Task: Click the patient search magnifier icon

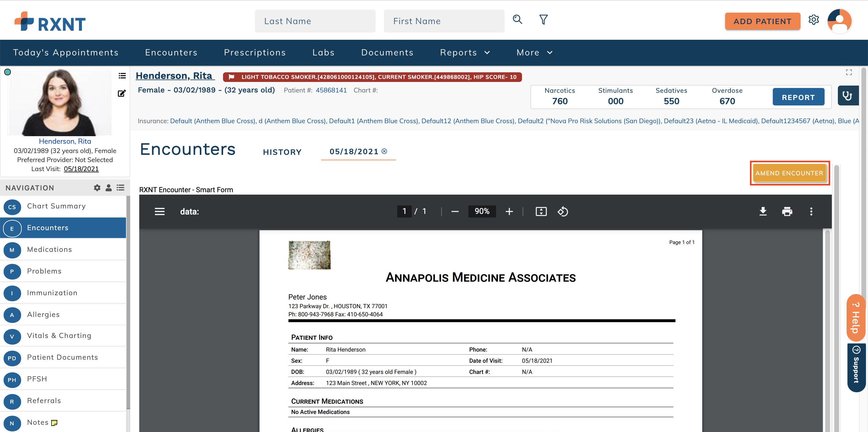Action: coord(517,20)
